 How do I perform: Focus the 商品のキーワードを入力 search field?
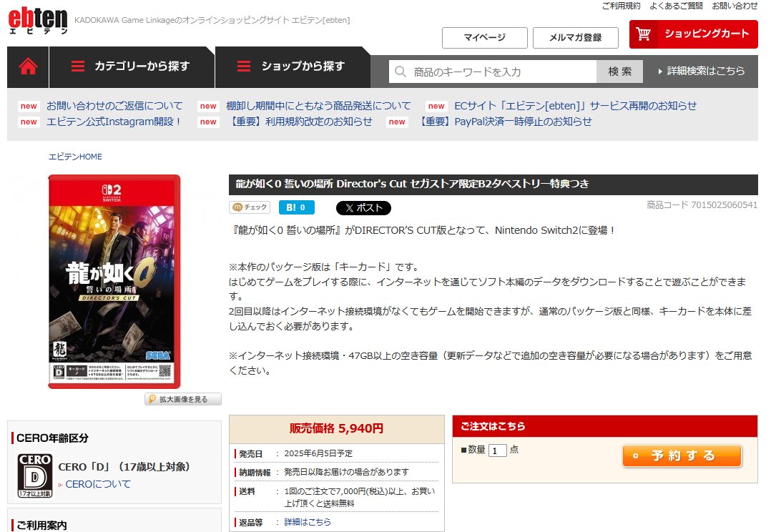tap(493, 72)
